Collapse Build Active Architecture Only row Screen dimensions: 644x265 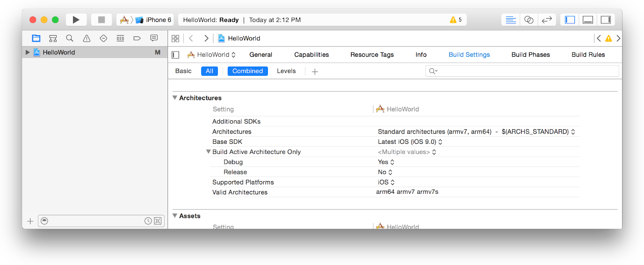click(209, 152)
